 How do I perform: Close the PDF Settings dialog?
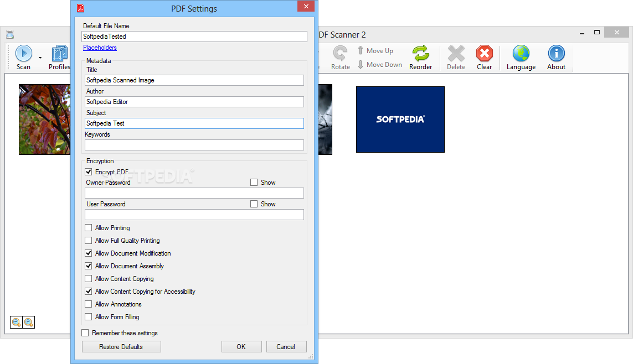pyautogui.click(x=306, y=6)
